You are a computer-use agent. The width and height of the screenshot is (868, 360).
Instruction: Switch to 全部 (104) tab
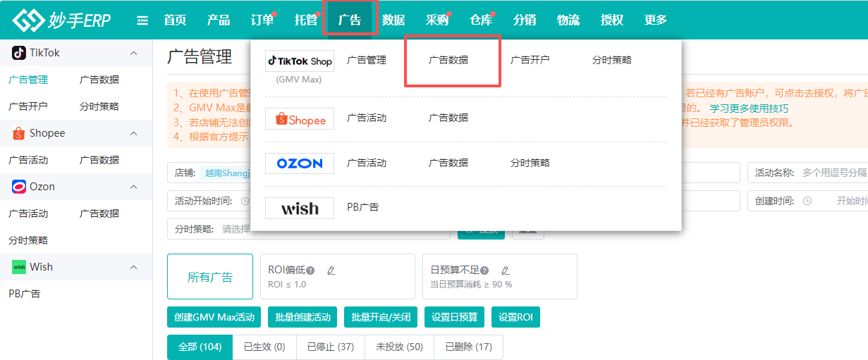tap(200, 347)
